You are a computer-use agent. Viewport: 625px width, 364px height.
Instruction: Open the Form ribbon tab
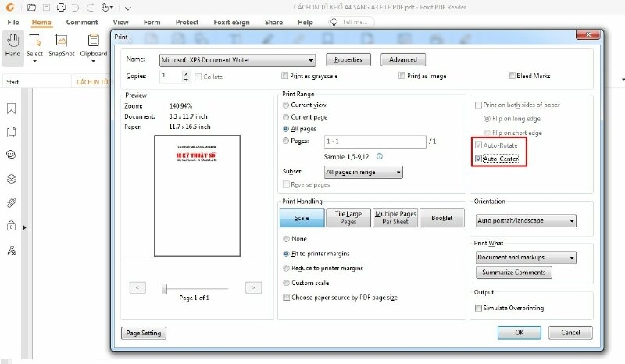[x=152, y=22]
